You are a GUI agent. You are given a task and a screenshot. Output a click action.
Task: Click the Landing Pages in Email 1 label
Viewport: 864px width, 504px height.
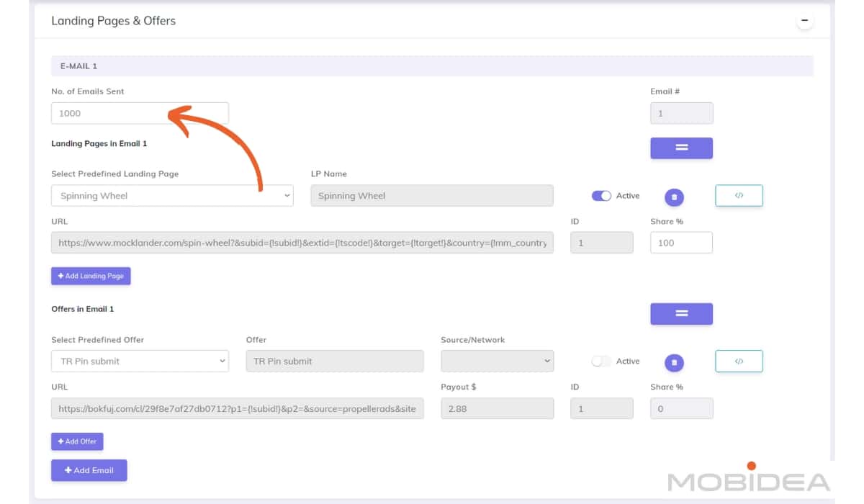tap(99, 143)
